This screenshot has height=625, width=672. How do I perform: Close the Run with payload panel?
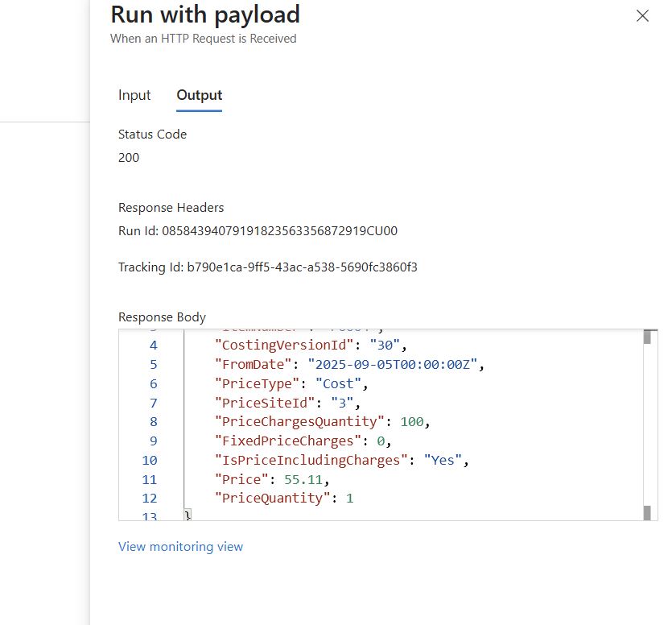coord(642,16)
